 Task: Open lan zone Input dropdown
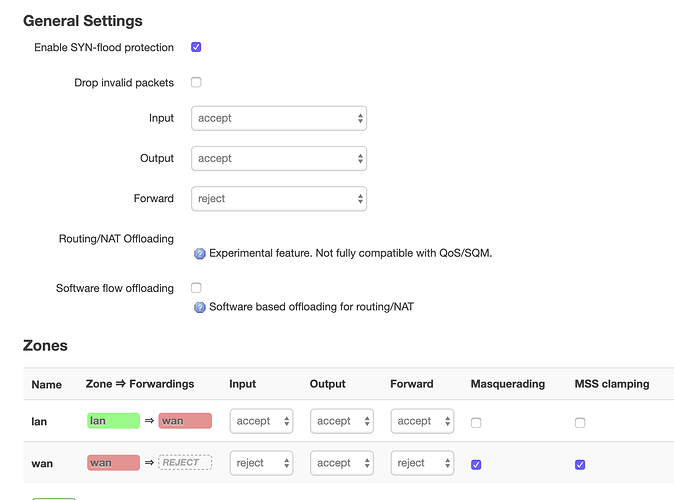tap(261, 421)
